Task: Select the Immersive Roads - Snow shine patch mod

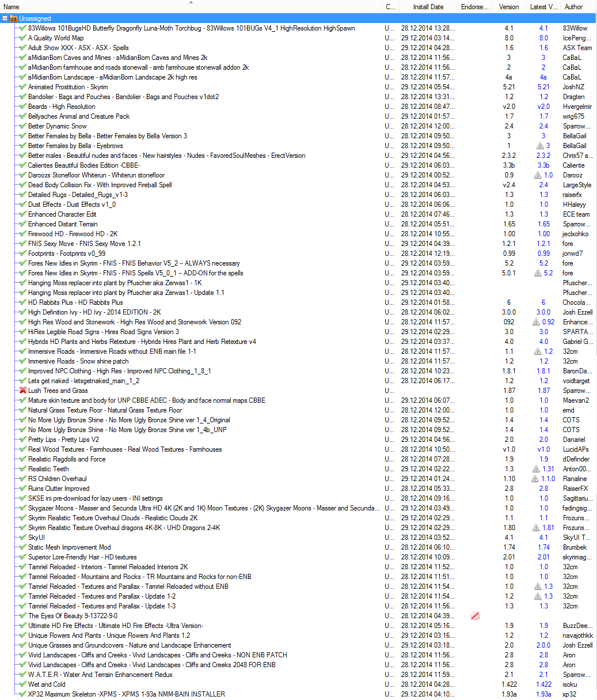Action: 78,361
